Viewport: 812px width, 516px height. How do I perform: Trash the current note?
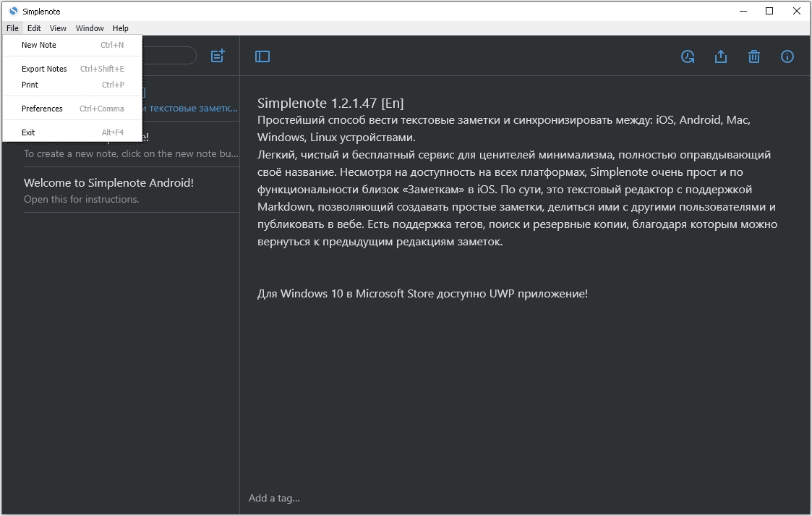click(x=754, y=56)
